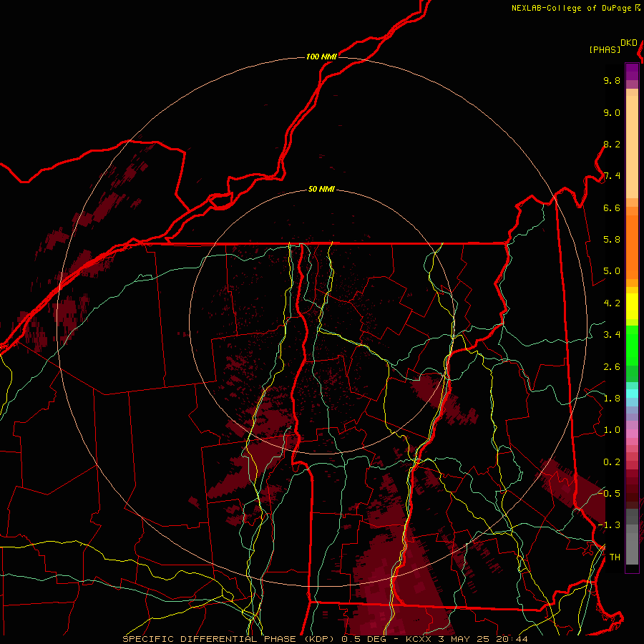Click the 9.0 value on the color scale
Screen dimensions: 644x644
[x=612, y=113]
